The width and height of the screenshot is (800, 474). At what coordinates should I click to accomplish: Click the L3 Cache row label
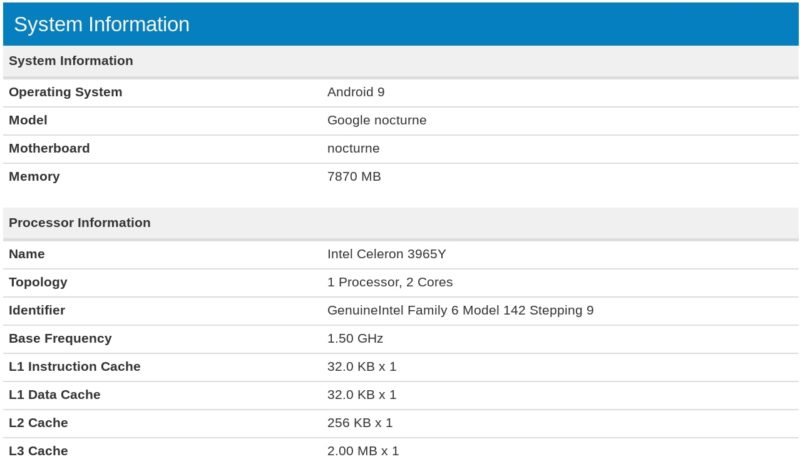pyautogui.click(x=38, y=451)
